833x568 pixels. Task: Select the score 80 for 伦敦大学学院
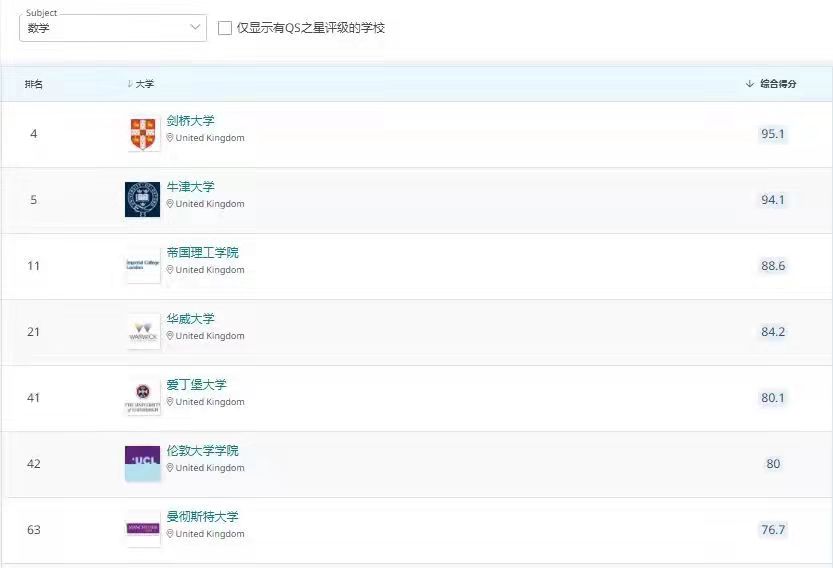pyautogui.click(x=773, y=463)
